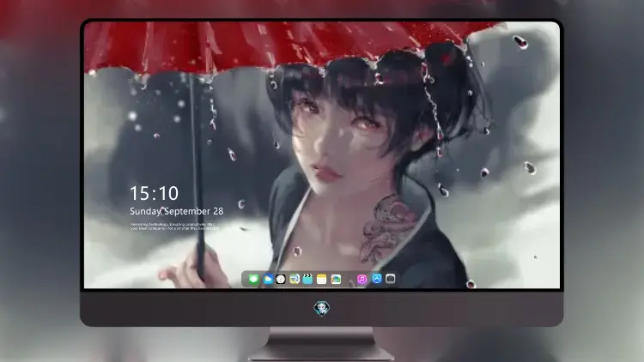Click the monitor's chin logo emblem
The height and width of the screenshot is (362, 644).
[x=322, y=308]
